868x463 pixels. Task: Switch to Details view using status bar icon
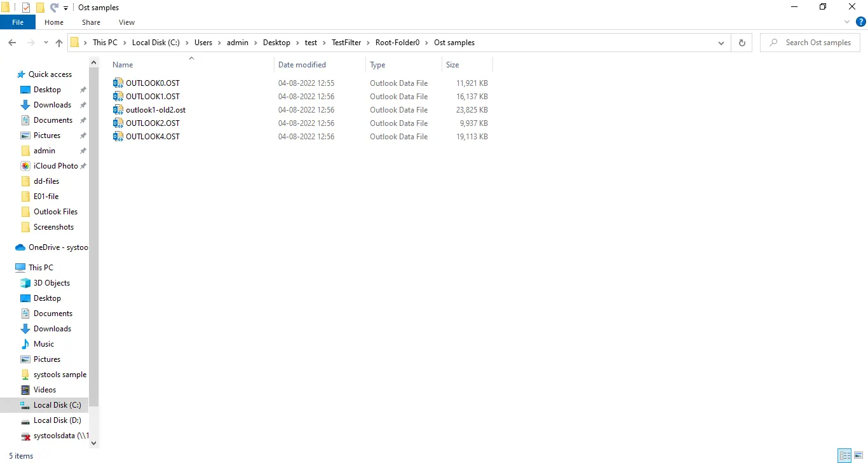[x=844, y=455]
